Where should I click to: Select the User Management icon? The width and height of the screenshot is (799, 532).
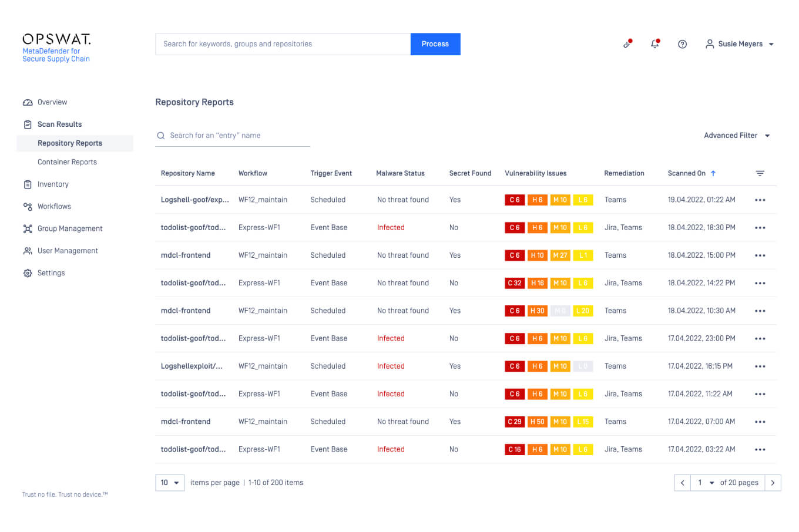(28, 251)
